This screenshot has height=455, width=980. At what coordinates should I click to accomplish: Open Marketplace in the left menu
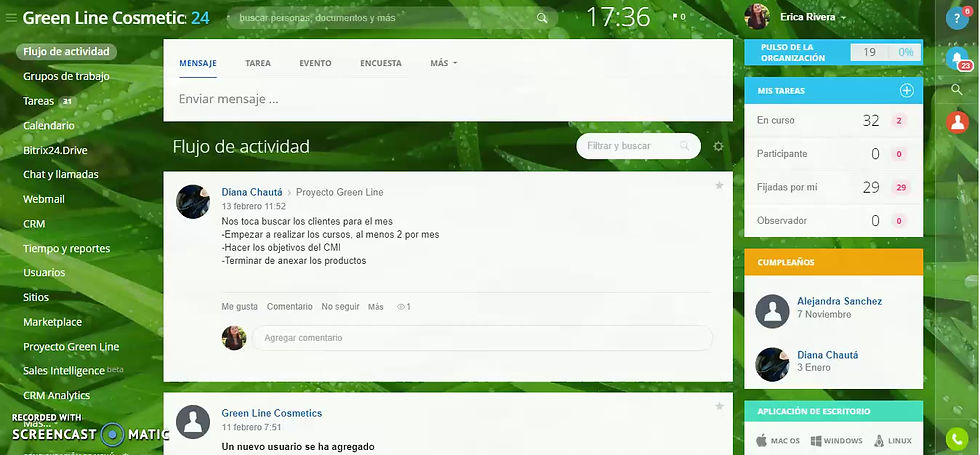click(52, 322)
